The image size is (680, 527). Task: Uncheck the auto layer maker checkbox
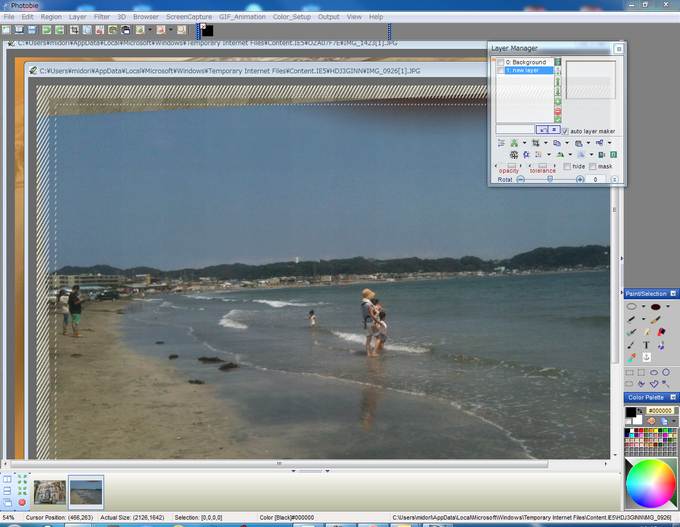pos(565,131)
